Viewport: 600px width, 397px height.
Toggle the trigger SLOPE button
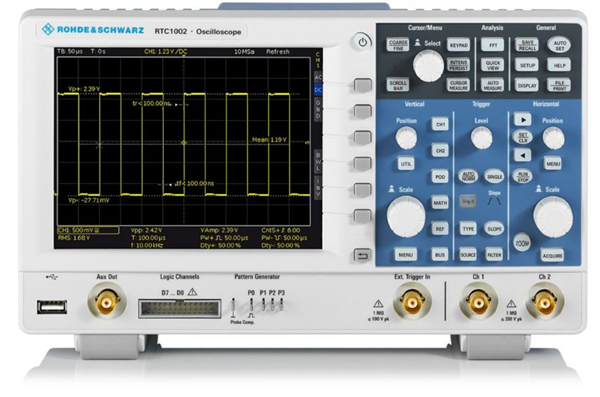(494, 229)
